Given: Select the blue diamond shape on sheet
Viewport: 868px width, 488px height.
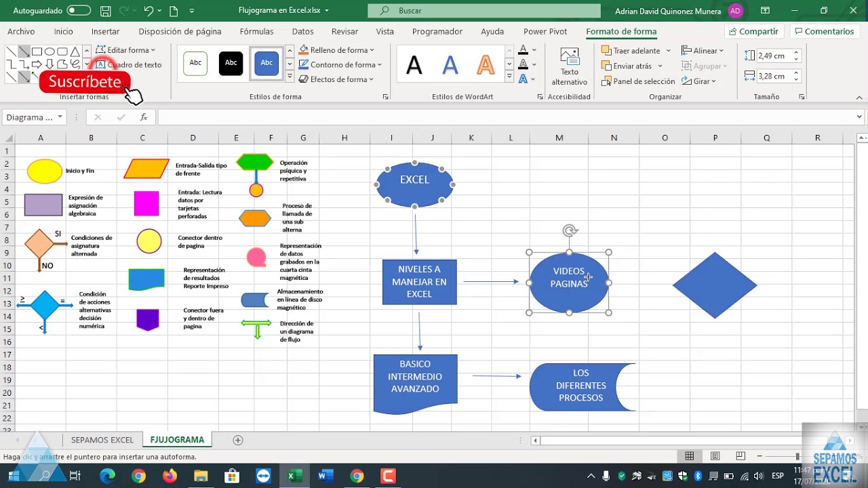Looking at the screenshot, I should coord(715,285).
